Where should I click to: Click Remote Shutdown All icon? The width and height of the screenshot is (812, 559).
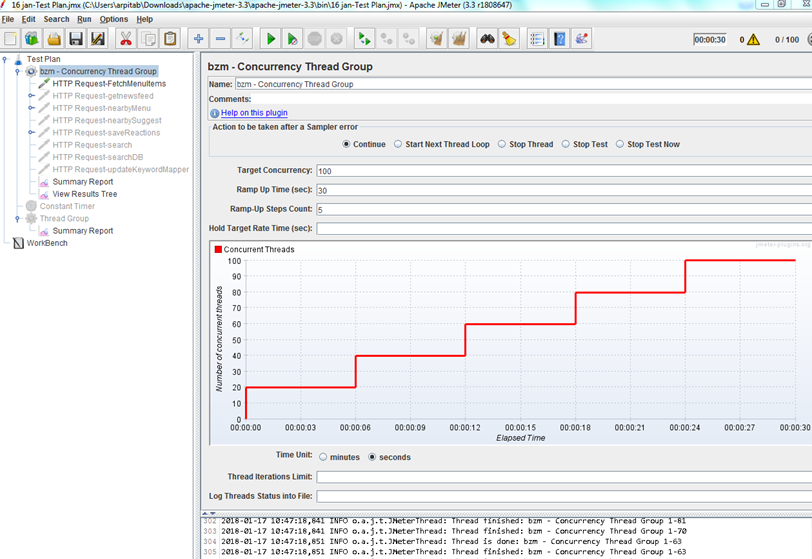408,39
